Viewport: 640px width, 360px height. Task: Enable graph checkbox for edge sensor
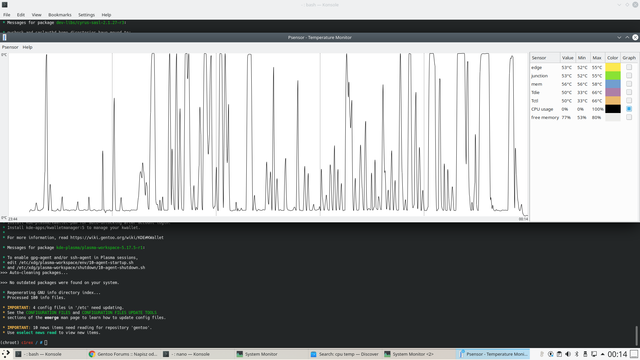pyautogui.click(x=629, y=67)
